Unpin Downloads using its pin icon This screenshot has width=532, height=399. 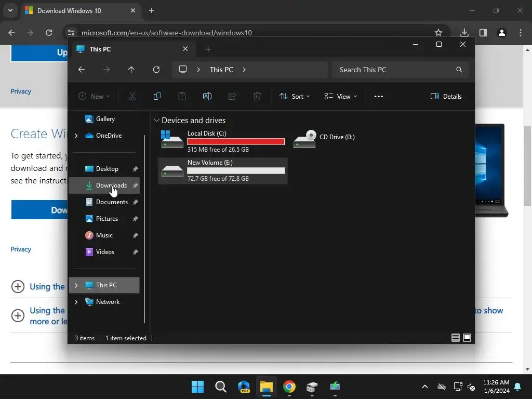click(x=136, y=185)
